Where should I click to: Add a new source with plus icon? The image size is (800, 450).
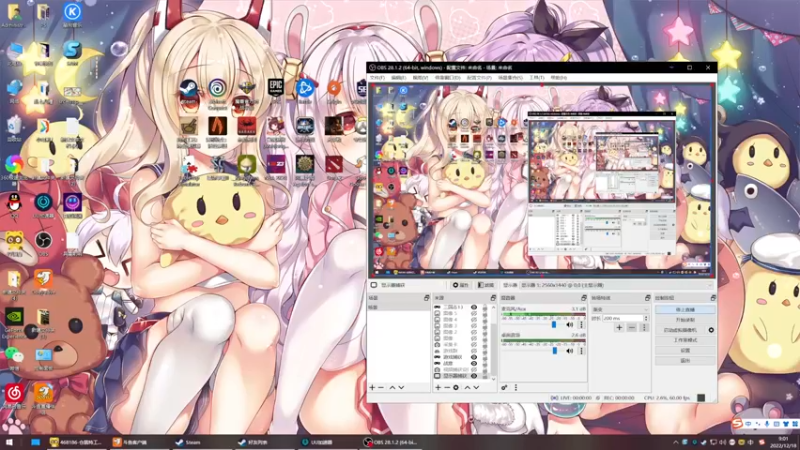coord(438,388)
